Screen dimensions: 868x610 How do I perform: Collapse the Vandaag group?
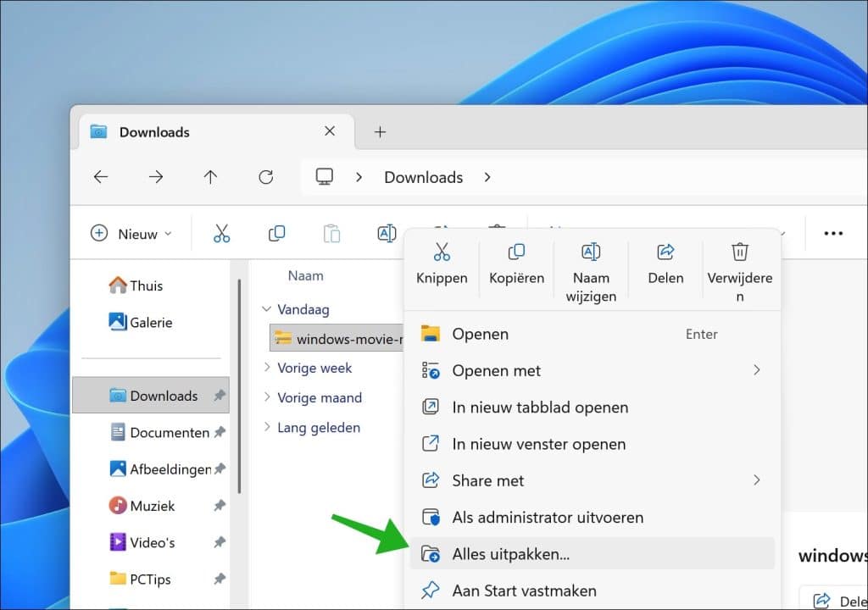click(267, 310)
